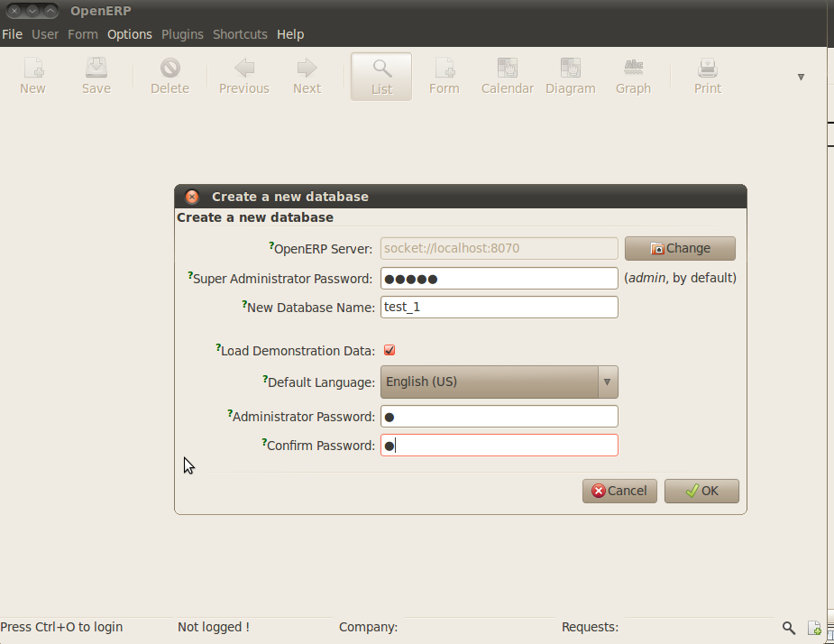The width and height of the screenshot is (834, 644).
Task: Click the search icon in the status bar
Action: coord(788,628)
